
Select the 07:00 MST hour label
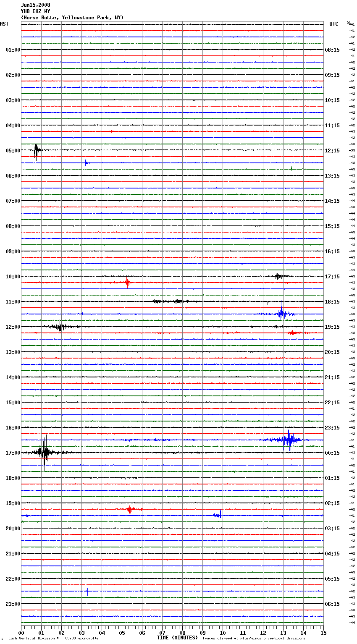13,201
